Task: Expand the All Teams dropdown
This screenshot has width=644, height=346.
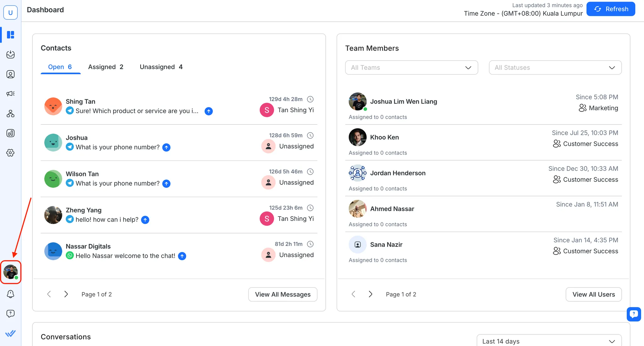Action: (411, 68)
